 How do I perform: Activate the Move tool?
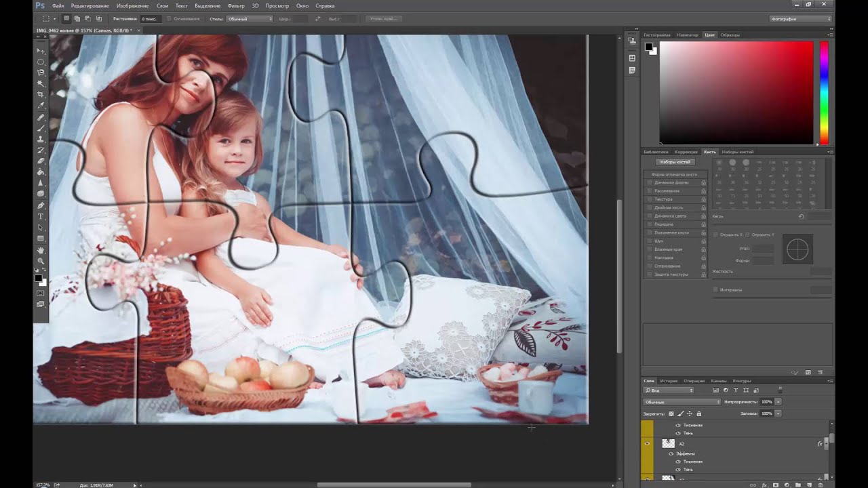point(41,51)
